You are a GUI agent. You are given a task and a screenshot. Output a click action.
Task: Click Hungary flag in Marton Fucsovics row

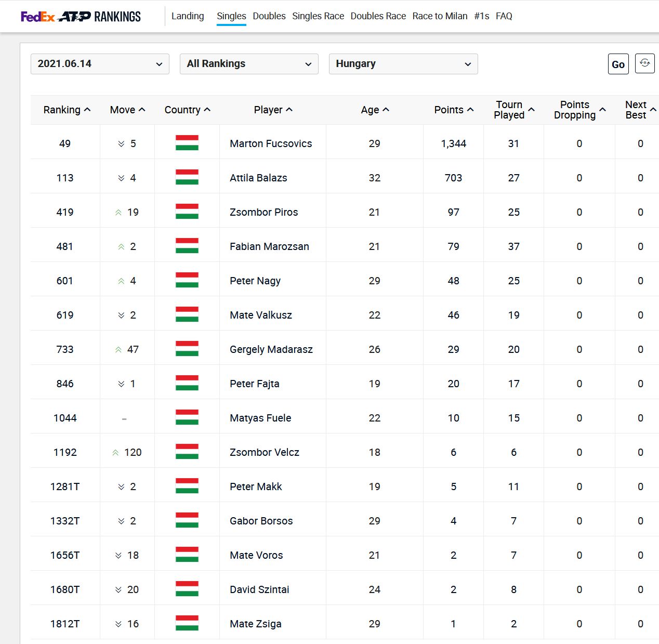point(187,143)
